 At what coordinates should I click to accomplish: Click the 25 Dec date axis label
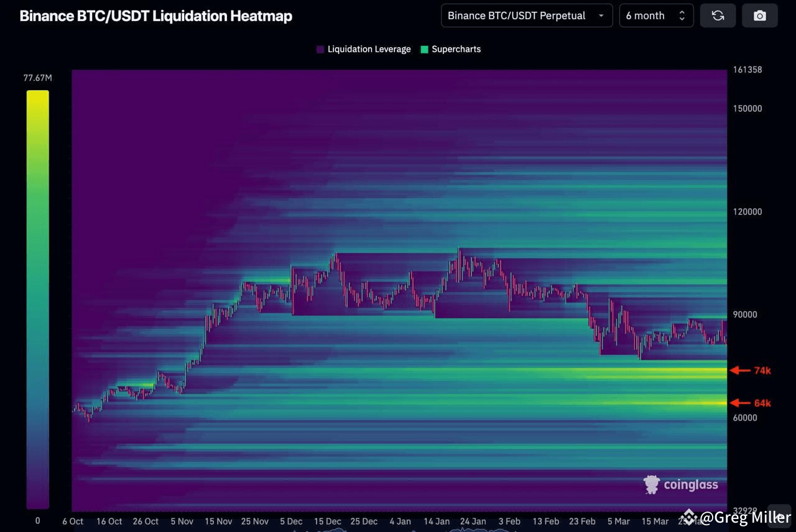(x=364, y=521)
